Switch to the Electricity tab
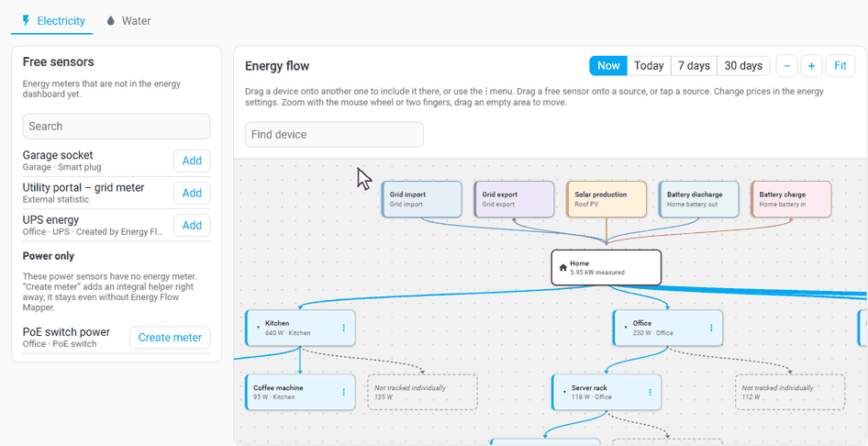868x446 pixels. pyautogui.click(x=53, y=21)
